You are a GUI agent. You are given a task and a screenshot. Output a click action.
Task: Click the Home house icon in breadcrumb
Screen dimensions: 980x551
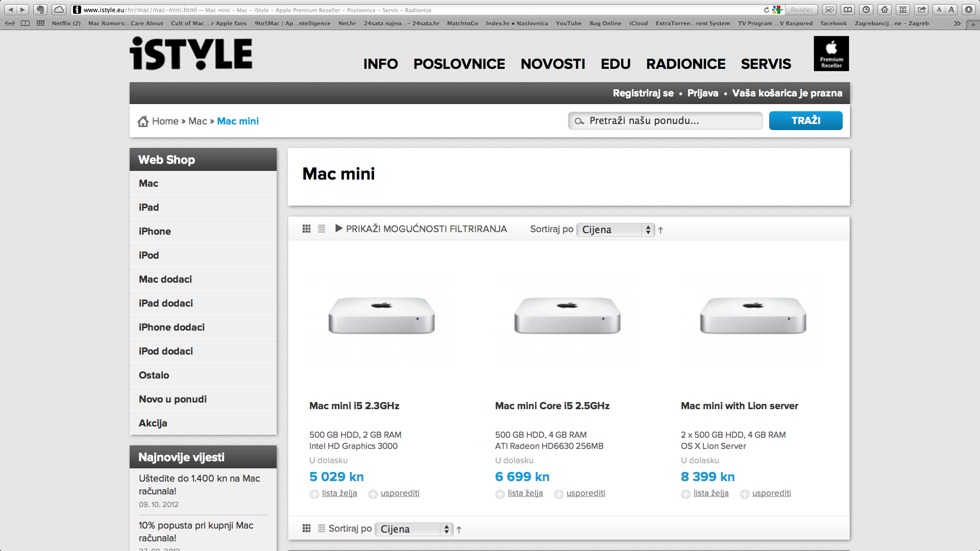pyautogui.click(x=143, y=121)
